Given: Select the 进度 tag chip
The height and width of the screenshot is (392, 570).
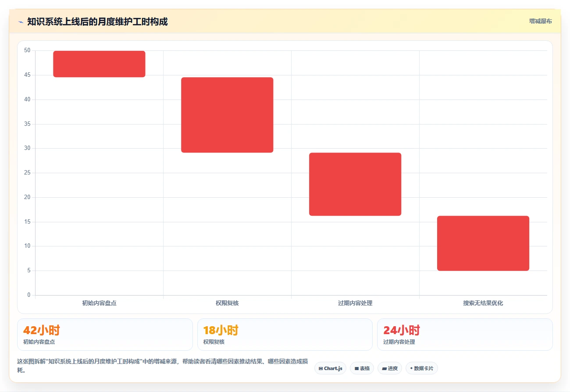Looking at the screenshot, I should coord(390,368).
